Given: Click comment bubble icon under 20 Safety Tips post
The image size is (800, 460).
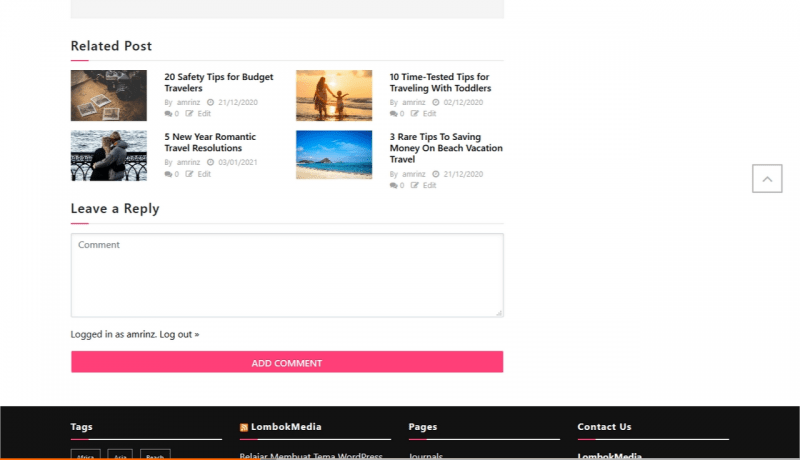Looking at the screenshot, I should tap(168, 114).
